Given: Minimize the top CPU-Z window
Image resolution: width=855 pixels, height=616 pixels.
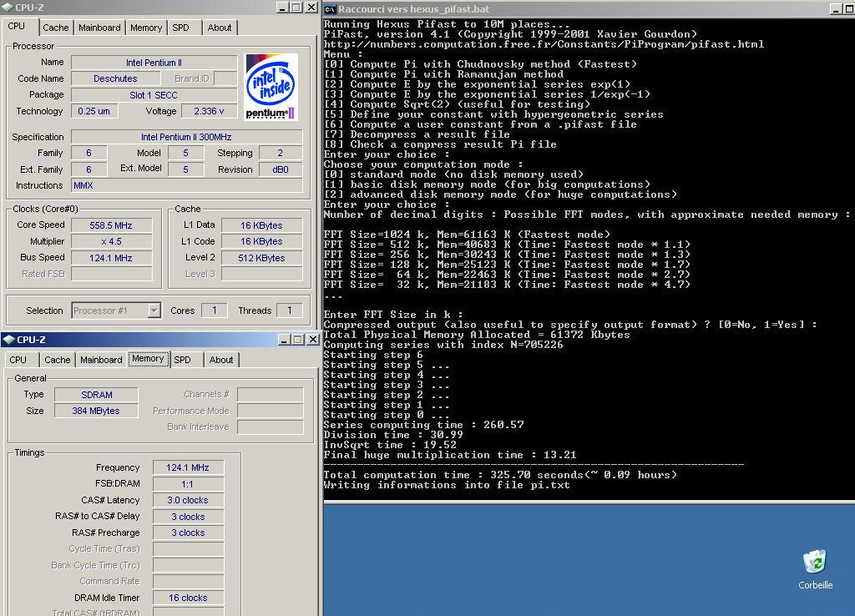Looking at the screenshot, I should click(x=282, y=7).
